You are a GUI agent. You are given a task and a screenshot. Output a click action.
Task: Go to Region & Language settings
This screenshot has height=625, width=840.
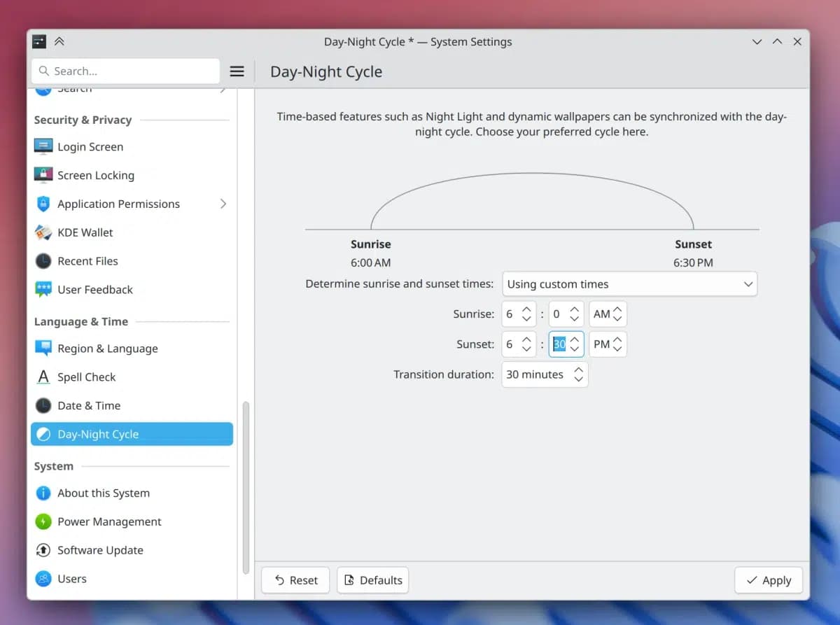tap(107, 349)
